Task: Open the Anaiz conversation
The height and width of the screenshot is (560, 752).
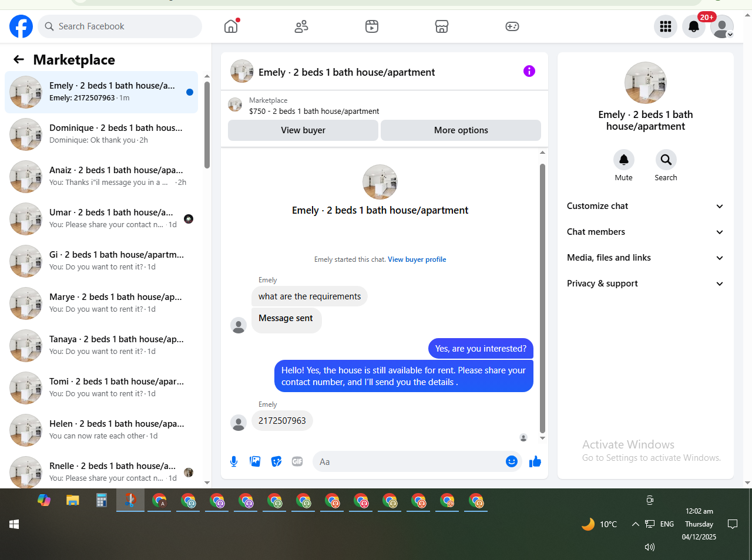Action: point(101,177)
